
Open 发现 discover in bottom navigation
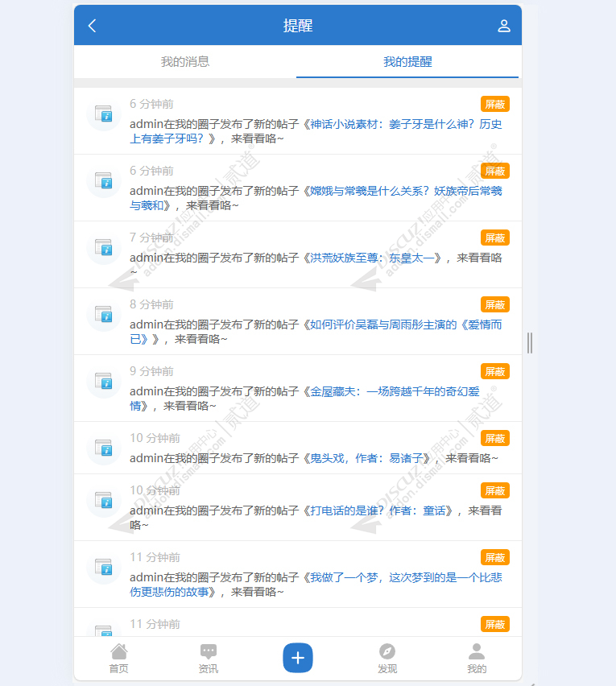[387, 658]
